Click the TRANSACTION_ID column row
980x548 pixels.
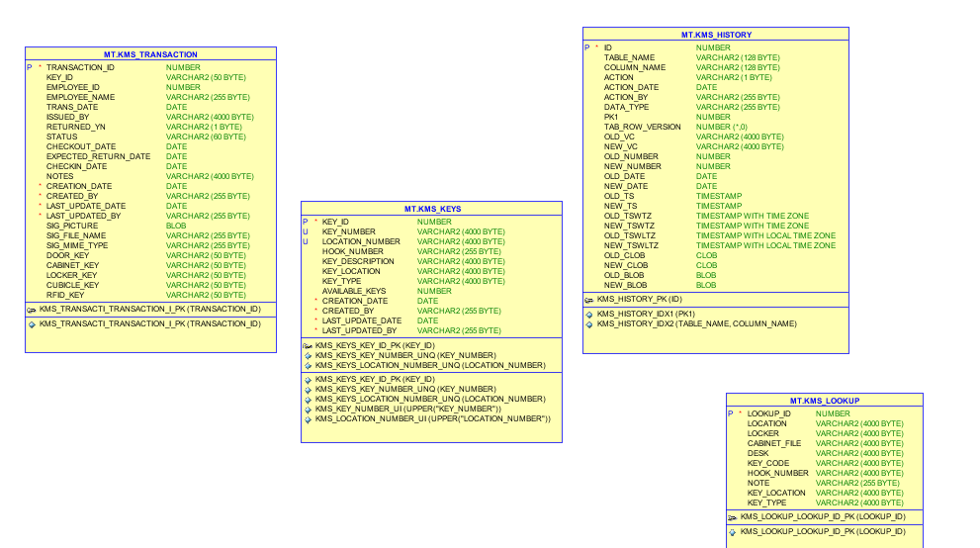coord(150,67)
